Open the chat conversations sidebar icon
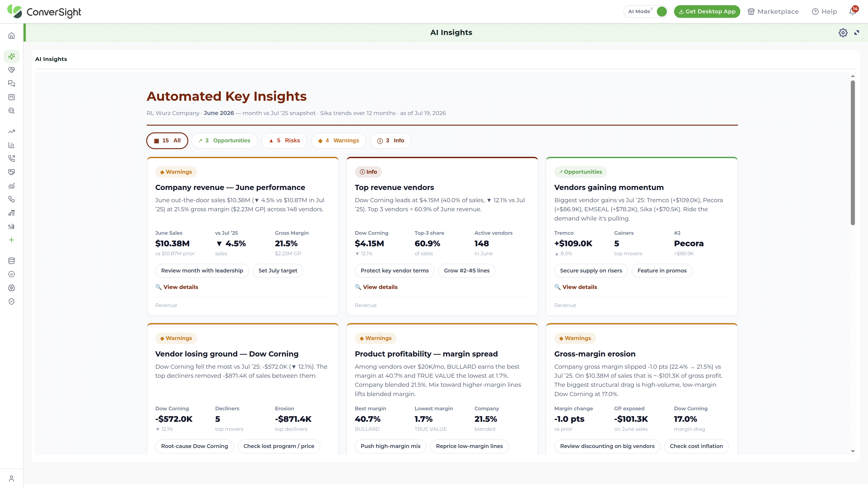Viewport: 868px width, 488px height. [x=12, y=84]
